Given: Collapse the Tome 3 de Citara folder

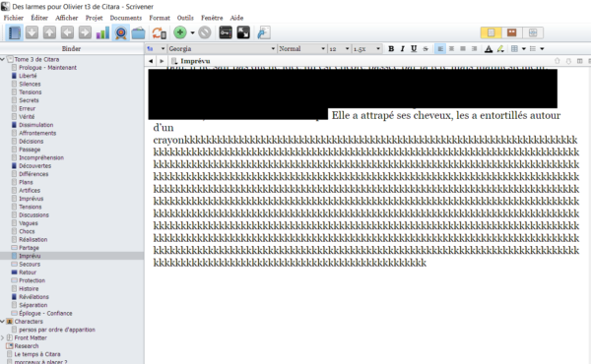Looking at the screenshot, I should pyautogui.click(x=3, y=59).
